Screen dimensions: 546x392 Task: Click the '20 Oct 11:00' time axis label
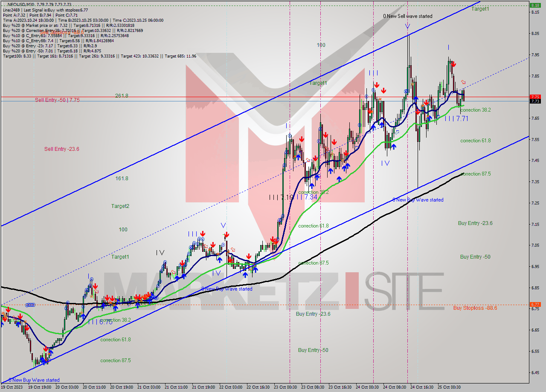[x=95, y=387]
